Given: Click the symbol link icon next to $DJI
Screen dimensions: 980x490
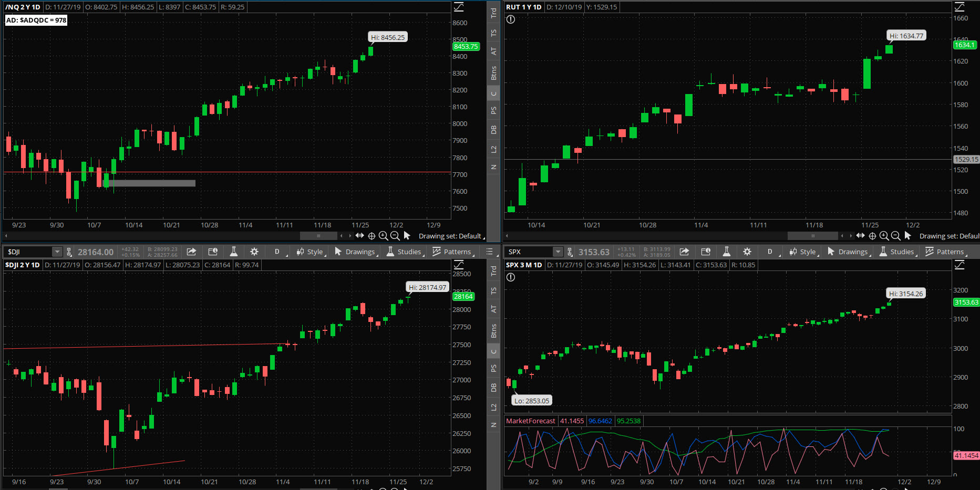Looking at the screenshot, I should click(x=69, y=252).
